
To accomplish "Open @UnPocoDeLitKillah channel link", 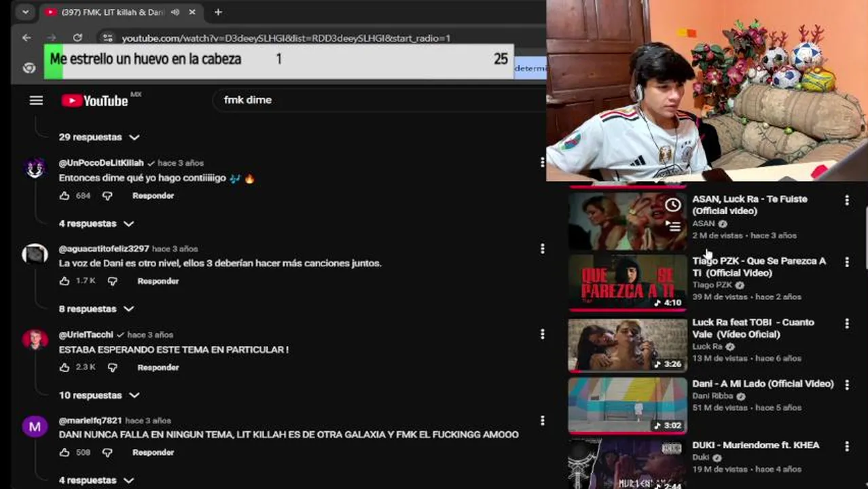I will coord(101,163).
